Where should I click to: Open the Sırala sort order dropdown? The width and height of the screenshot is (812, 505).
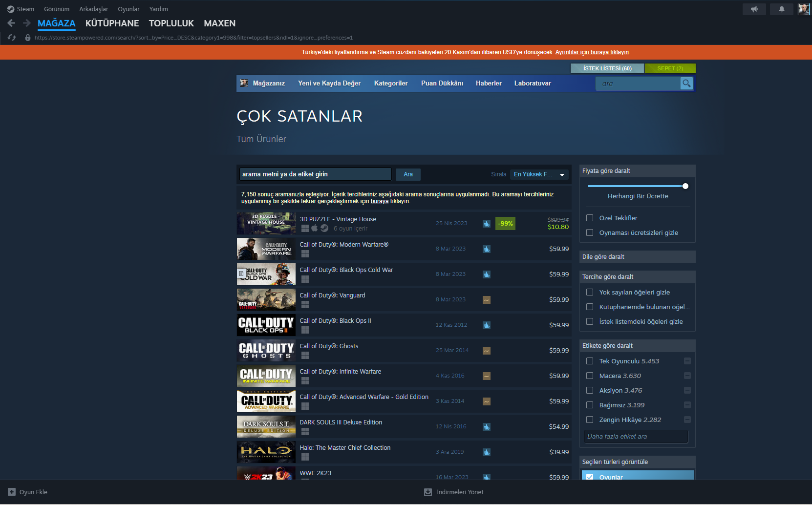coord(539,174)
